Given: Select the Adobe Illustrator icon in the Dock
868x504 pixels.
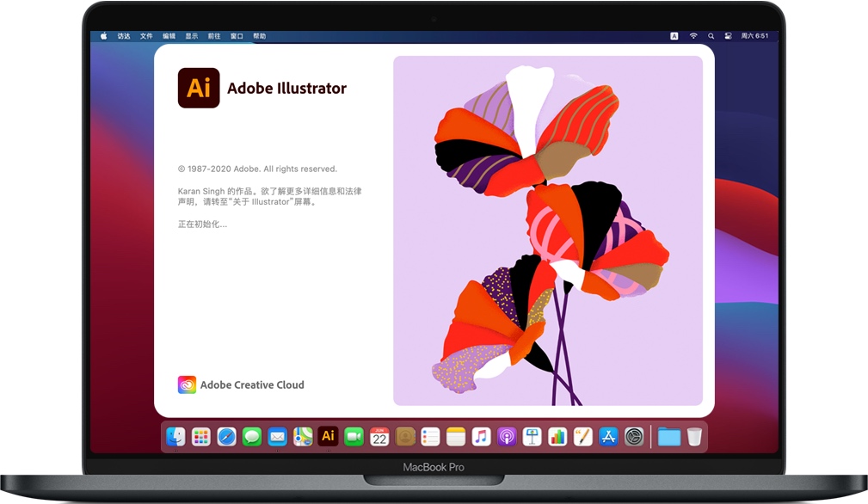Looking at the screenshot, I should [328, 436].
